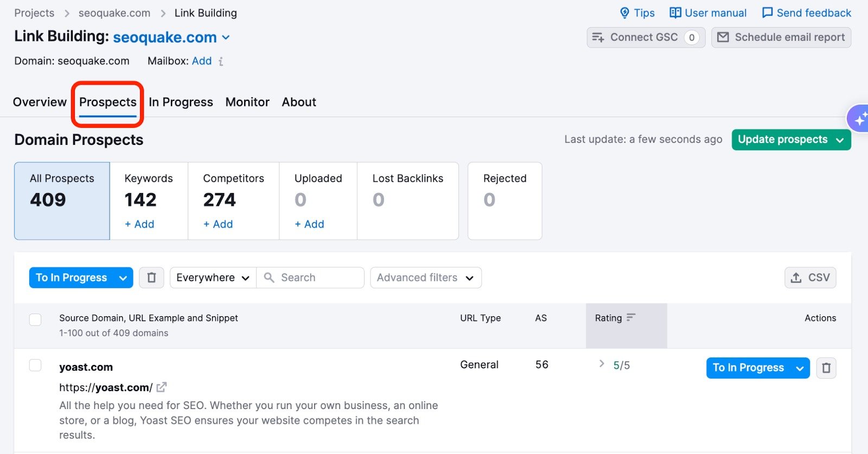Click the Send feedback speech bubble icon
868x454 pixels.
pos(767,13)
